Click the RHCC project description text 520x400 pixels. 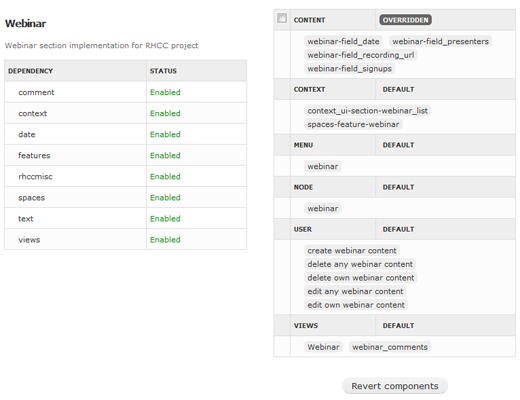coord(101,45)
